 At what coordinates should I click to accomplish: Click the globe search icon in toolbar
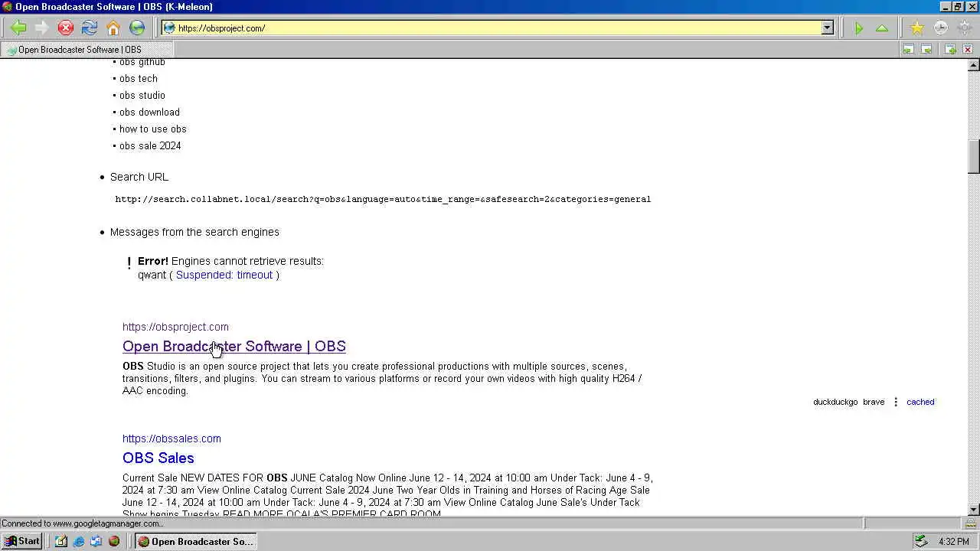(x=137, y=28)
